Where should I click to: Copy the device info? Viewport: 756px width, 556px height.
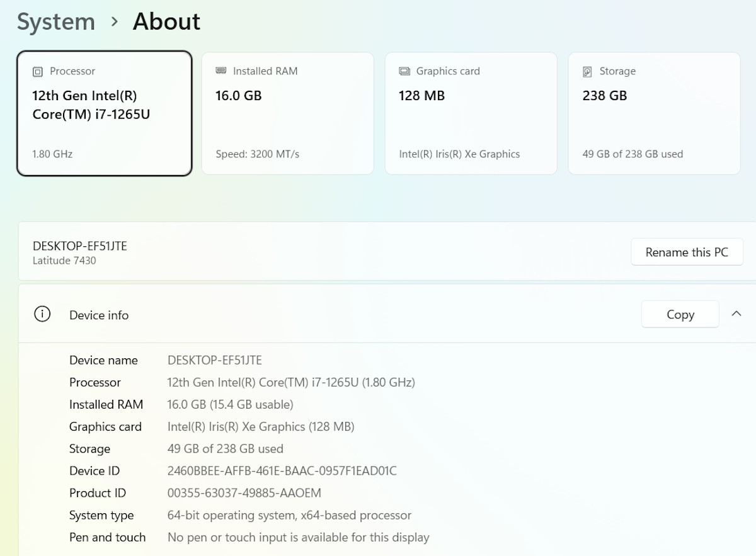tap(680, 314)
